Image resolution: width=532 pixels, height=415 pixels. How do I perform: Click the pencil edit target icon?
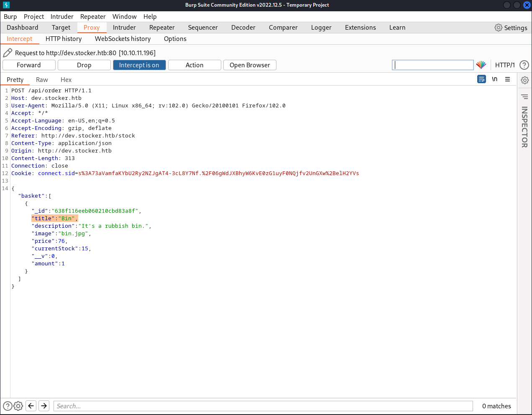pos(8,53)
